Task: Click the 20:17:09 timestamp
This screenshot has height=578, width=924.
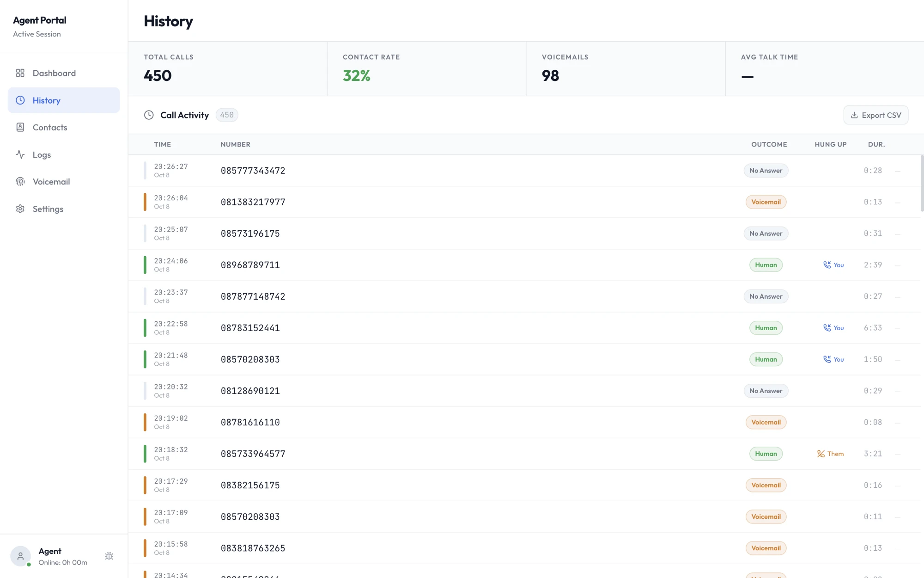Action: [171, 512]
